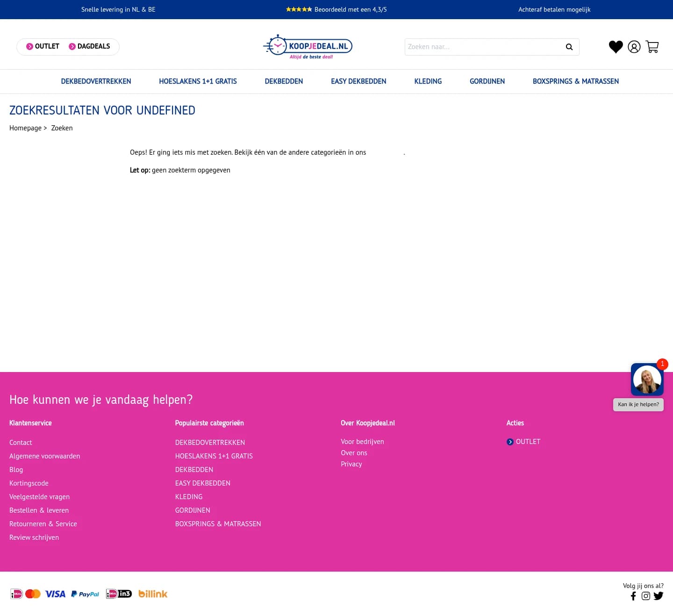The width and height of the screenshot is (673, 616).
Task: Open the shopping cart icon
Action: pos(652,46)
